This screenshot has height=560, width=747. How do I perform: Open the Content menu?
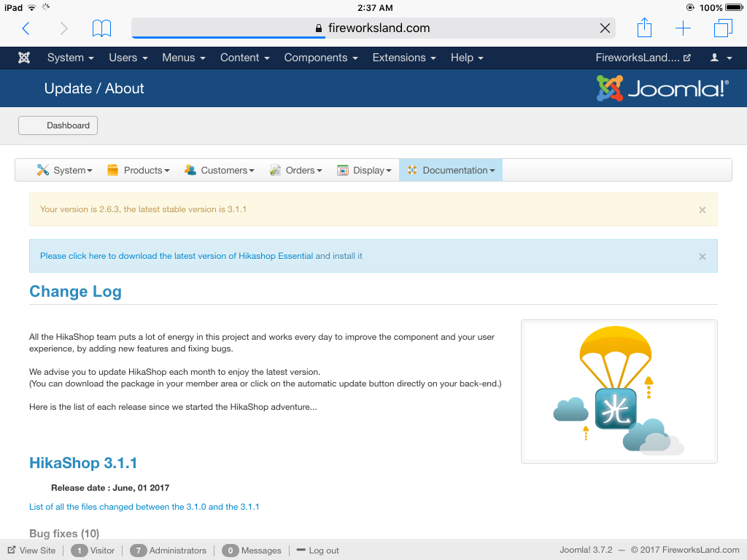coord(244,58)
